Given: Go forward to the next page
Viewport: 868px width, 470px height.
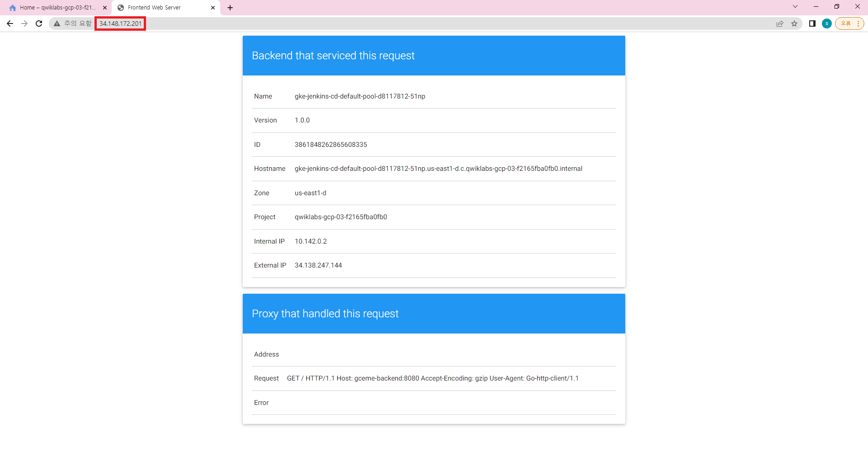Looking at the screenshot, I should point(24,23).
